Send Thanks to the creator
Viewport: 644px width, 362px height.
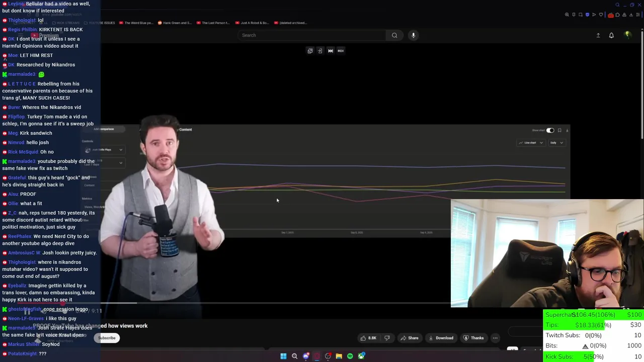pos(473,338)
